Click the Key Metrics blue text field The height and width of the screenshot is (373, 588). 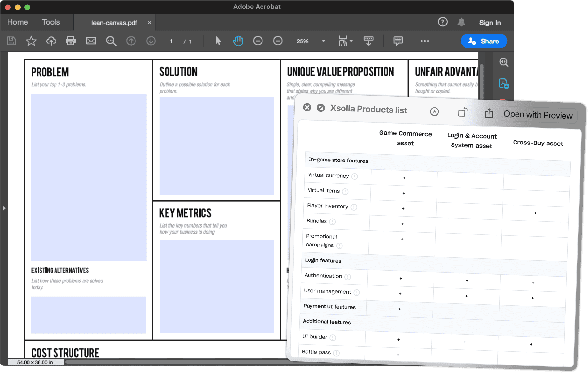tap(217, 286)
